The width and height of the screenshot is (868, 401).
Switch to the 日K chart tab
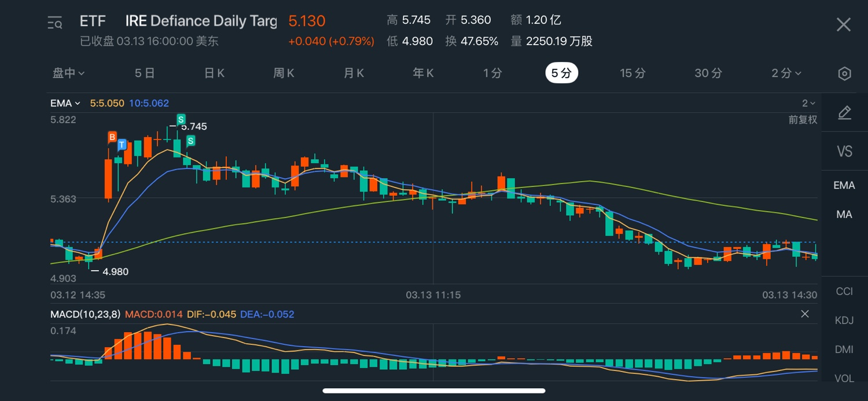(x=214, y=73)
